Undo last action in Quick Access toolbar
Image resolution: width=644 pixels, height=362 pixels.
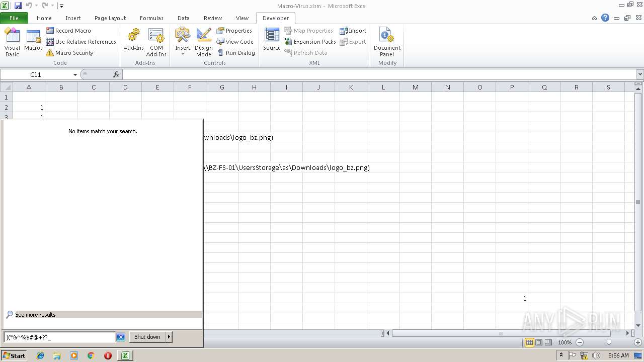29,6
